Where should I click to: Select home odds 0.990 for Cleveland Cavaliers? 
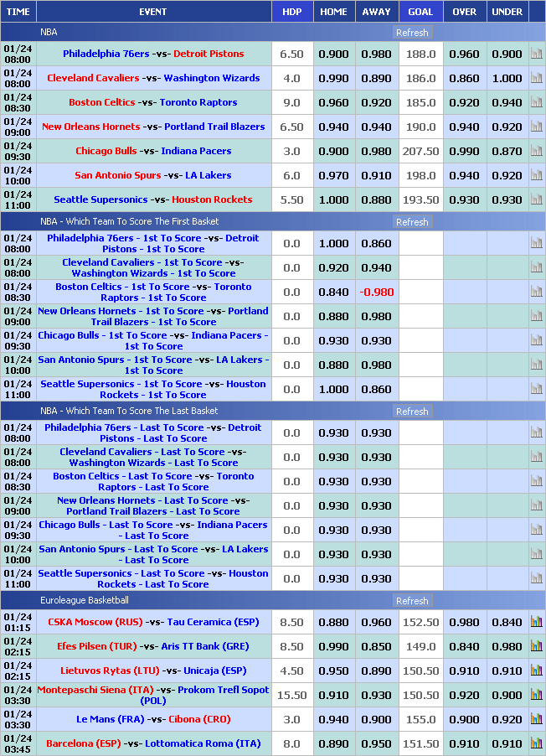[334, 78]
